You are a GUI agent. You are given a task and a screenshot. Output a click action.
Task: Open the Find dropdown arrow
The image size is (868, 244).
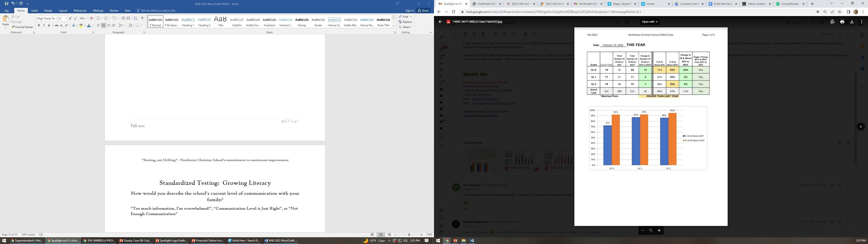[411, 16]
